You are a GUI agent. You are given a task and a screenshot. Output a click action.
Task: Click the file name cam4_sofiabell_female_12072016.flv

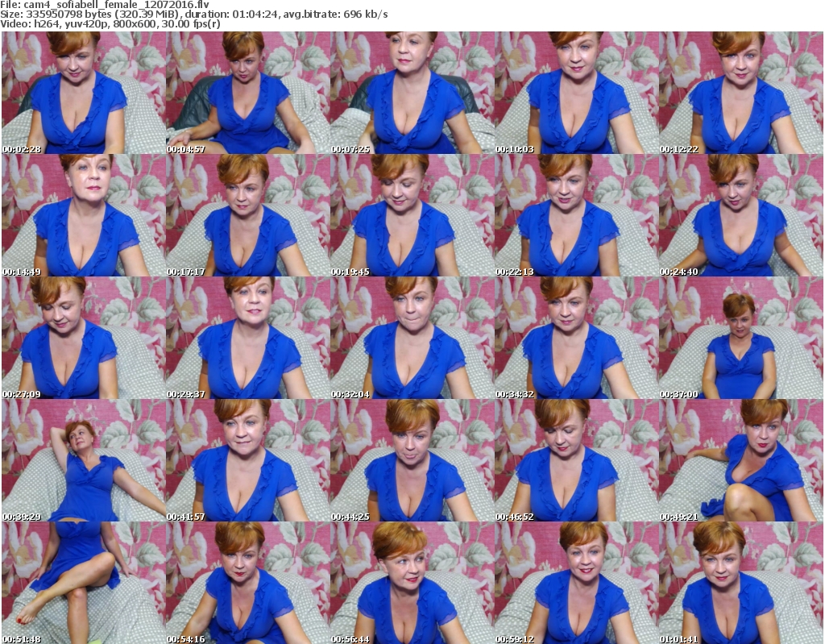(x=116, y=5)
